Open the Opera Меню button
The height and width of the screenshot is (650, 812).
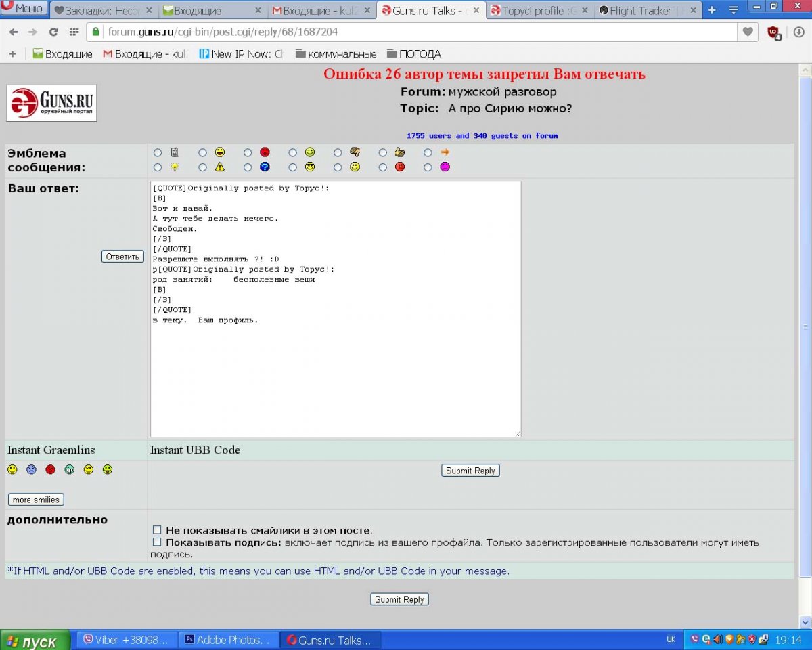tap(24, 8)
